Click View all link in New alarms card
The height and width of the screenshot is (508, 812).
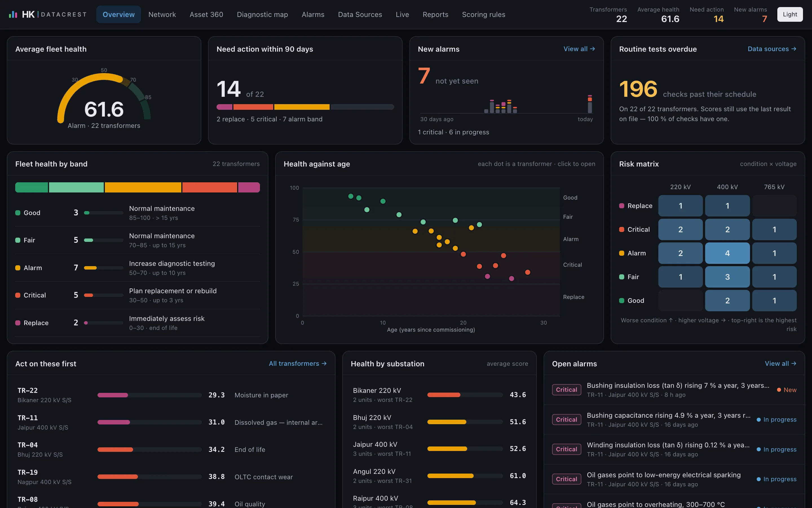pyautogui.click(x=579, y=49)
